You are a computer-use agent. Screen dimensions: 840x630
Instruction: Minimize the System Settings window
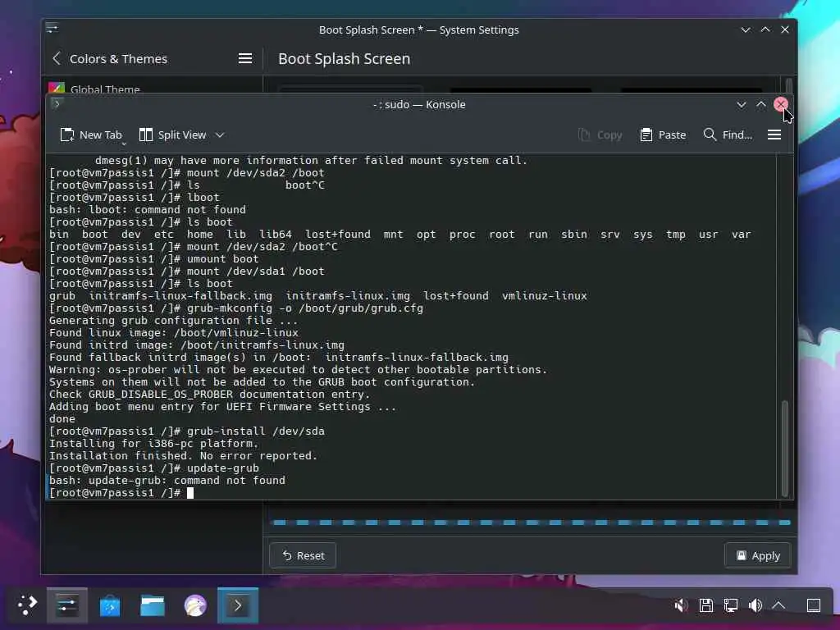(745, 30)
